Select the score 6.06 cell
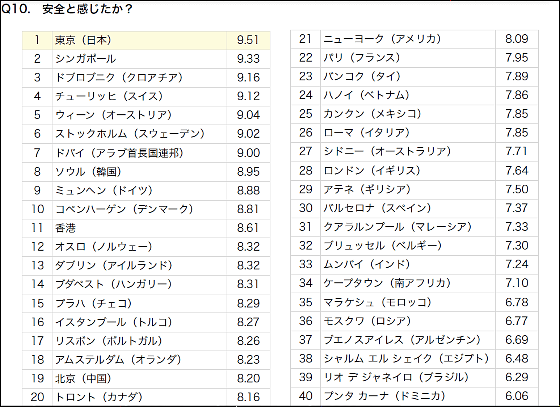This screenshot has height=407, width=560. (517, 396)
